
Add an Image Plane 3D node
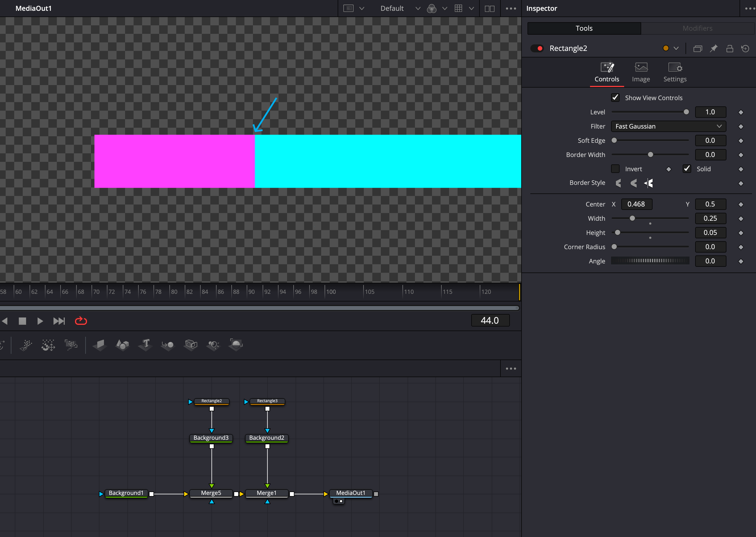(99, 345)
